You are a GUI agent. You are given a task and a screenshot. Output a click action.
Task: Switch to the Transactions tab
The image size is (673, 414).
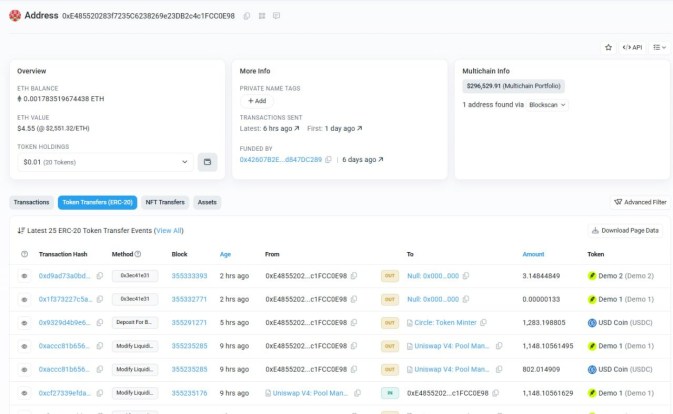pos(31,202)
